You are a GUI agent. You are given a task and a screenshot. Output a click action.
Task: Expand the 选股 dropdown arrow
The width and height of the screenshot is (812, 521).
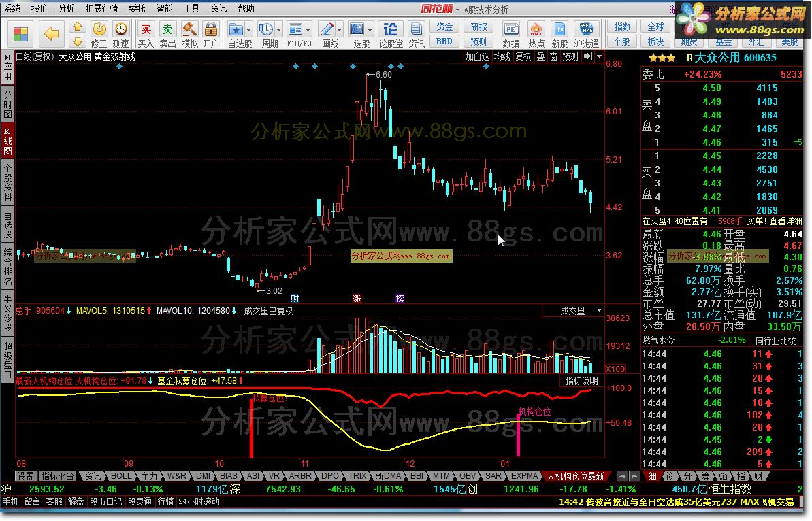pyautogui.click(x=370, y=29)
